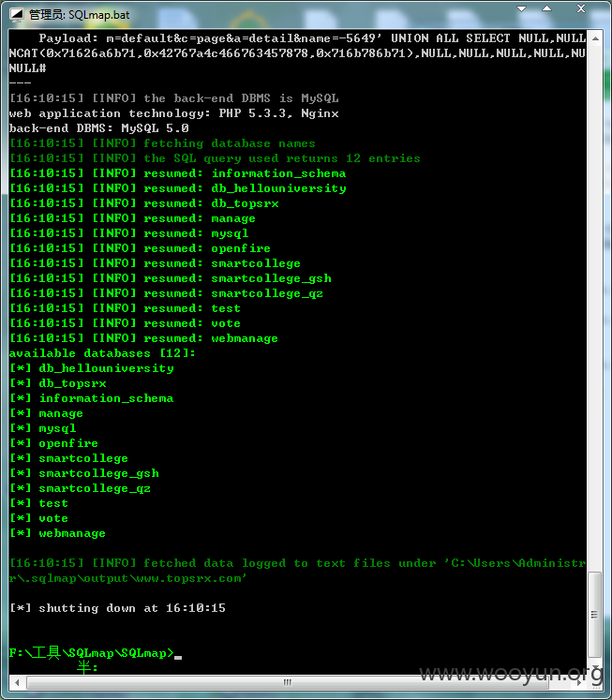Click "resumed: information_schema" log line
The height and width of the screenshot is (700, 612).
pyautogui.click(x=178, y=173)
